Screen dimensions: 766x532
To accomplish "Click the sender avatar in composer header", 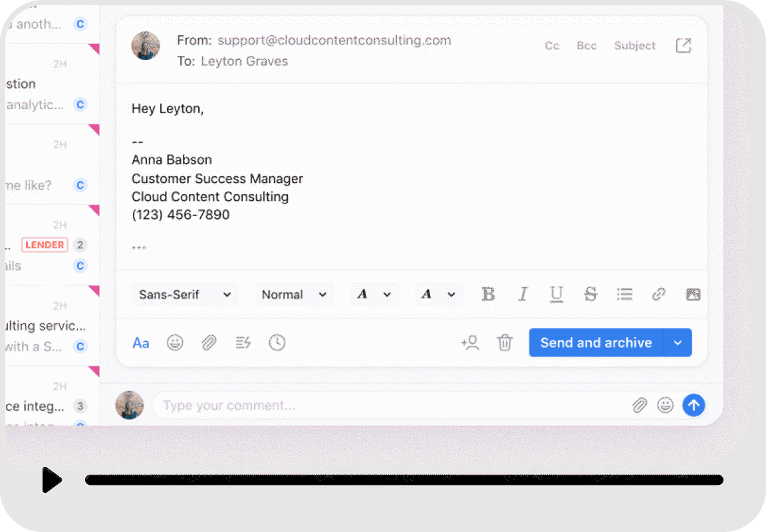I will click(x=146, y=46).
